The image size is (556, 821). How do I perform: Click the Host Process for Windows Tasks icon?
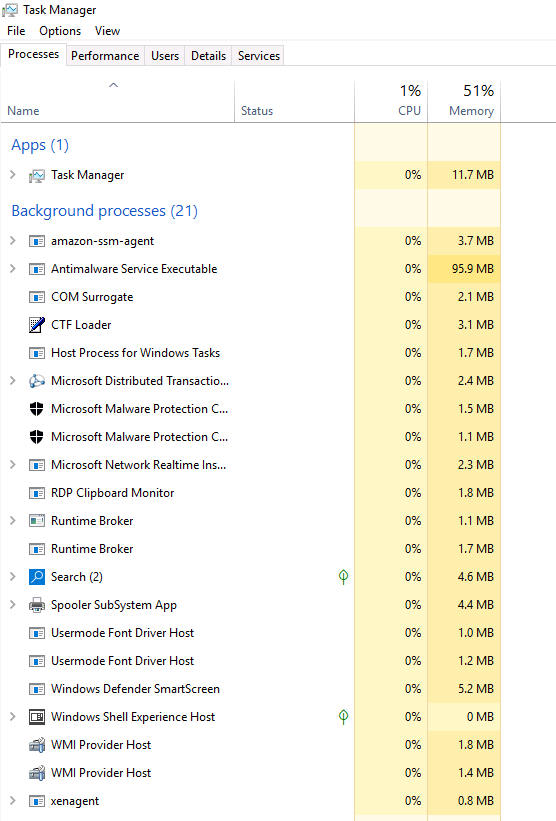click(x=37, y=353)
